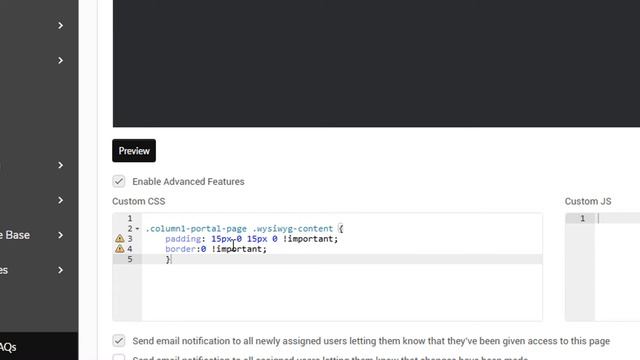640x360 pixels.
Task: Click the border property text in CSS editor
Action: pyautogui.click(x=180, y=249)
